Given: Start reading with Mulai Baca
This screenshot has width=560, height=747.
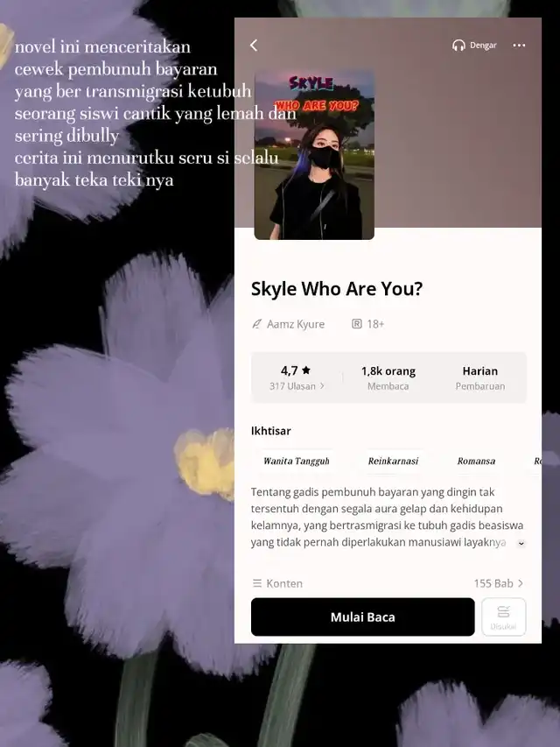Looking at the screenshot, I should (363, 617).
